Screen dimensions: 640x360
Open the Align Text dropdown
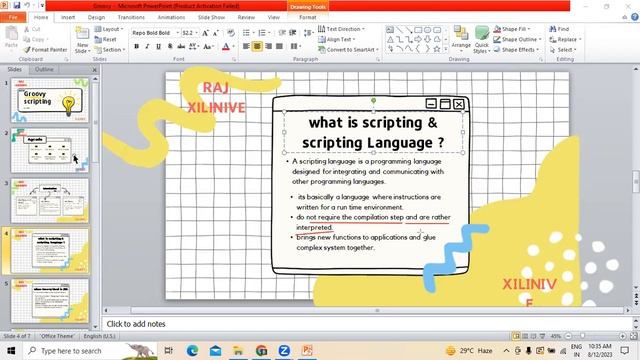[336, 39]
